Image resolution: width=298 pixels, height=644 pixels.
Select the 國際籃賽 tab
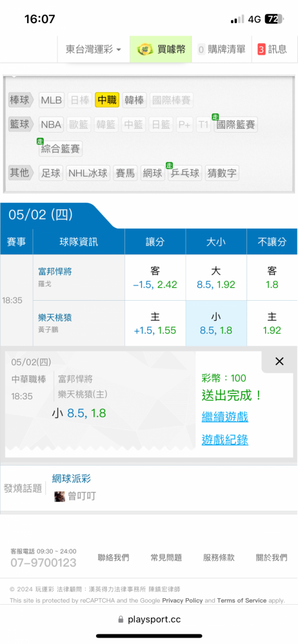(236, 124)
